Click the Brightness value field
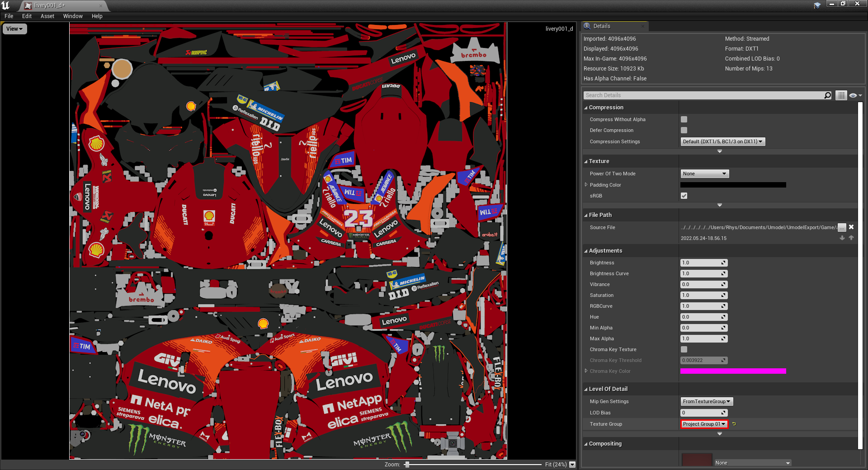The width and height of the screenshot is (868, 470). (x=704, y=263)
